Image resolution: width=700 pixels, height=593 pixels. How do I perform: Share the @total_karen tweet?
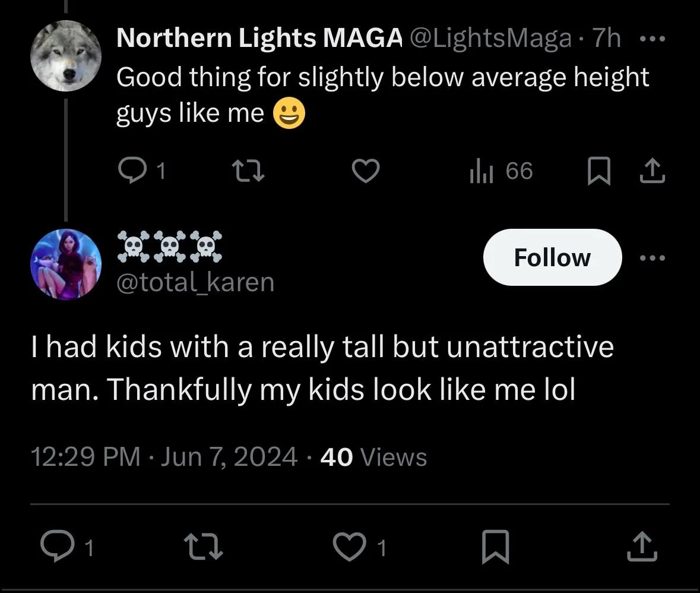click(x=642, y=546)
